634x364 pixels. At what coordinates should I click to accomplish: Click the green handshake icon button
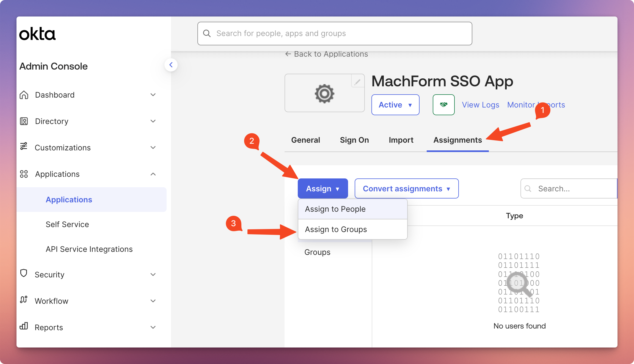(443, 105)
